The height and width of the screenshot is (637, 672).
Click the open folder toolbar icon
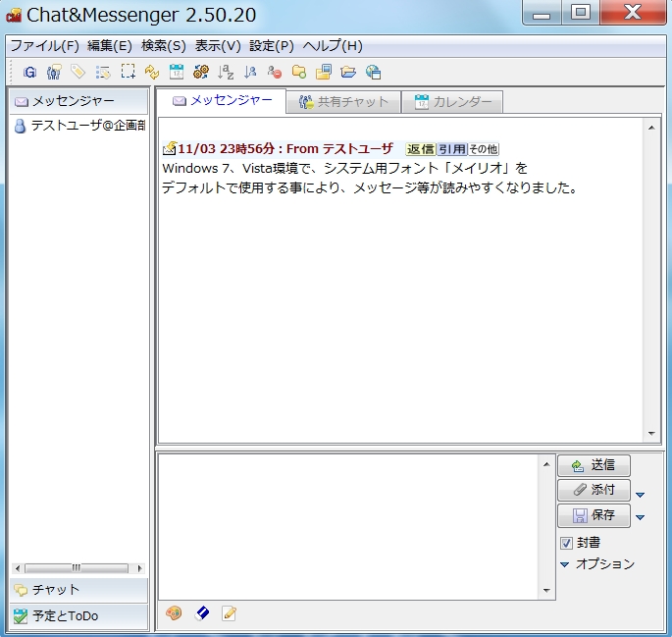click(x=348, y=72)
